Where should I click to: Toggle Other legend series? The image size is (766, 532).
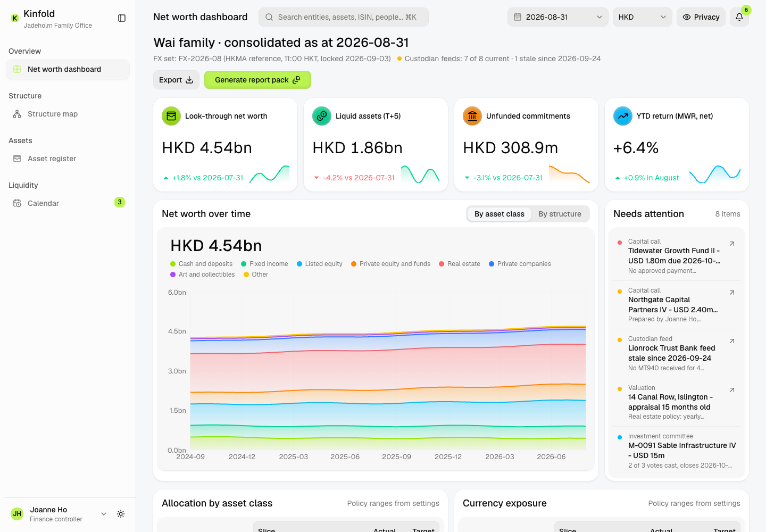pyautogui.click(x=256, y=275)
